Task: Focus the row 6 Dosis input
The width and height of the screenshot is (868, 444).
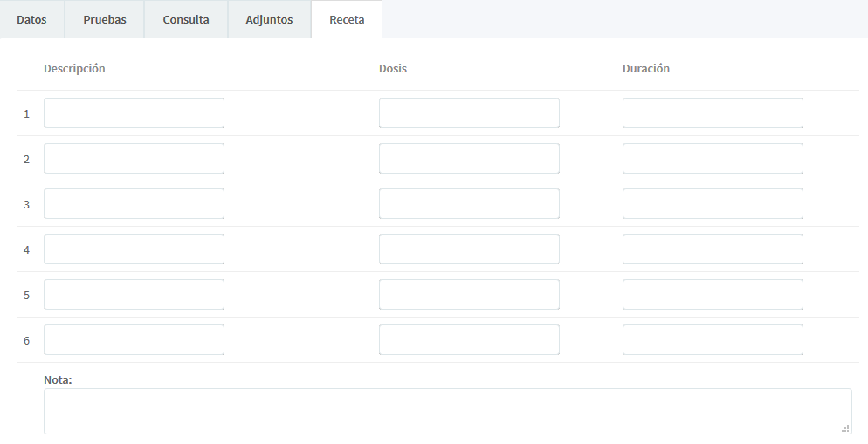Action: click(x=469, y=340)
